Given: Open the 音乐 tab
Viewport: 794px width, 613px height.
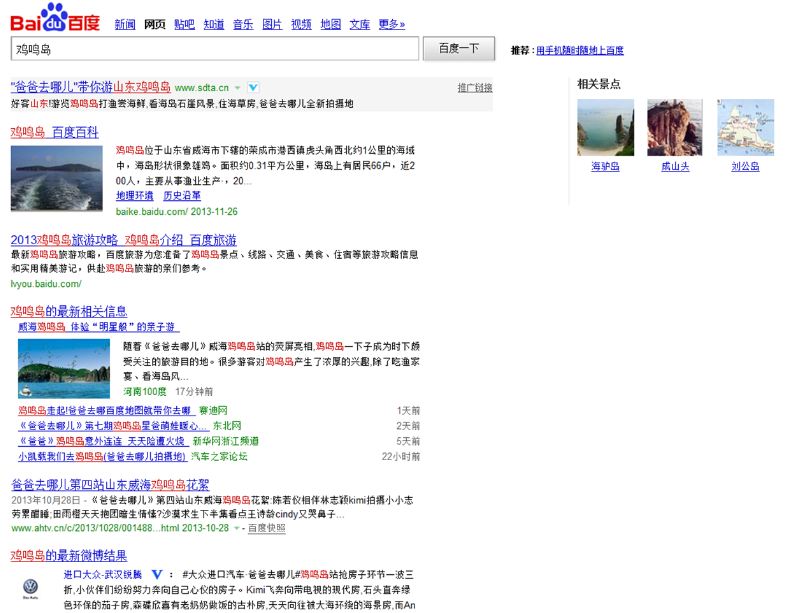Looking at the screenshot, I should click(243, 24).
